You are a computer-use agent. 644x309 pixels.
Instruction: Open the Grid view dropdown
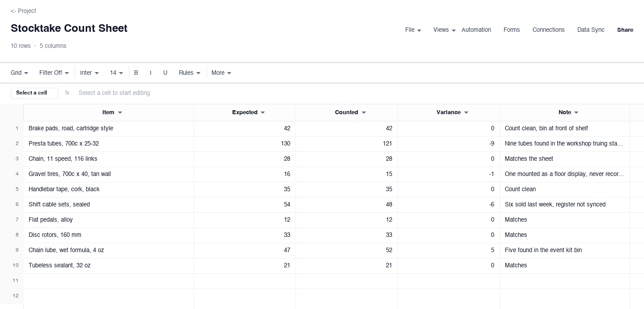[20, 73]
